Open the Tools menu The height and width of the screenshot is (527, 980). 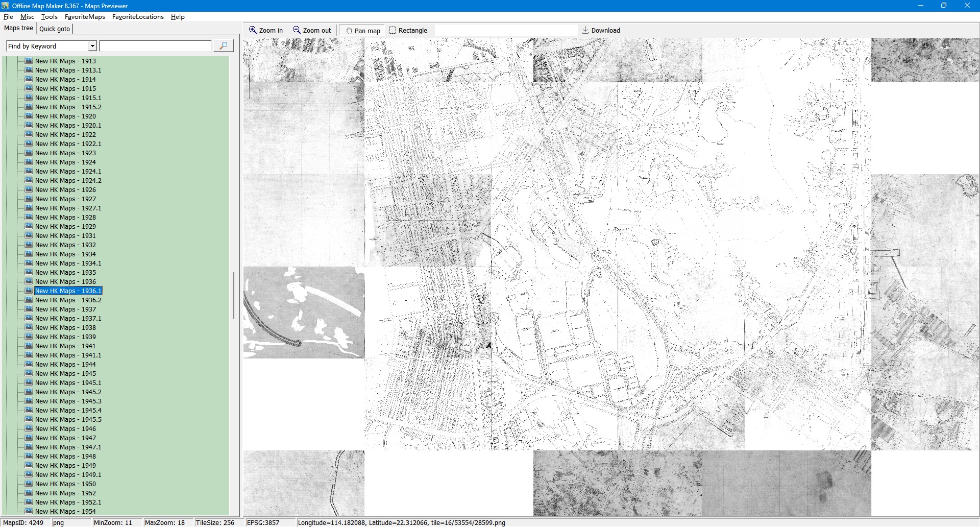tap(50, 17)
